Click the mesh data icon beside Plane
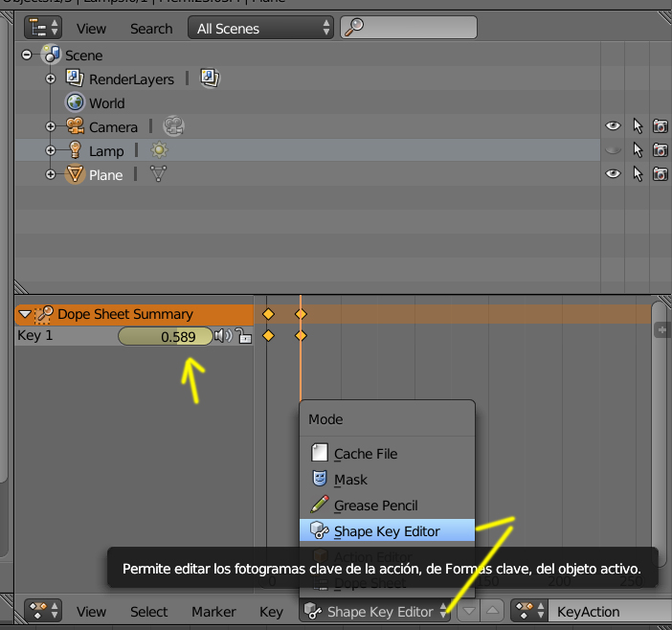 [x=158, y=174]
